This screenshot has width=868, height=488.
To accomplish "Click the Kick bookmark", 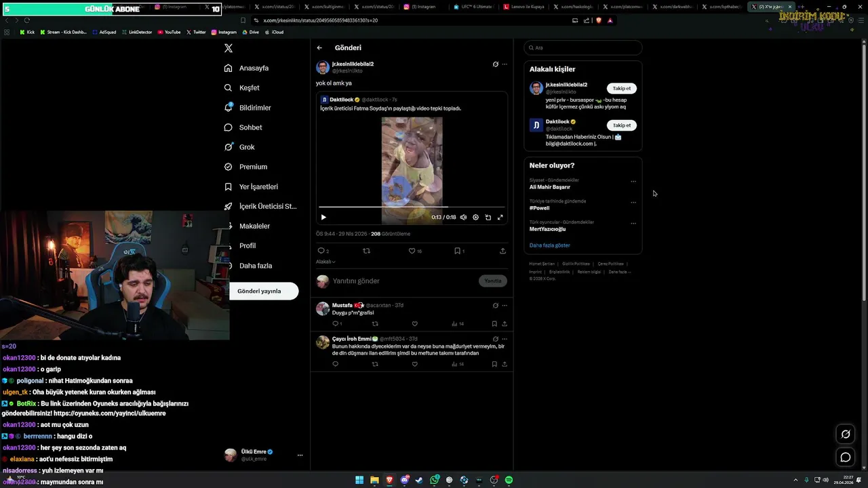I will coord(27,32).
